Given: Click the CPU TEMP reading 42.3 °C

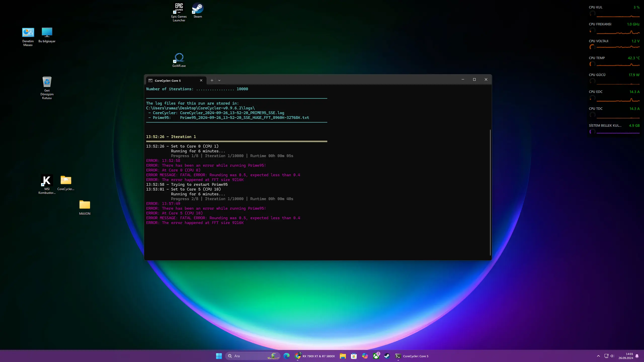Looking at the screenshot, I should 633,58.
